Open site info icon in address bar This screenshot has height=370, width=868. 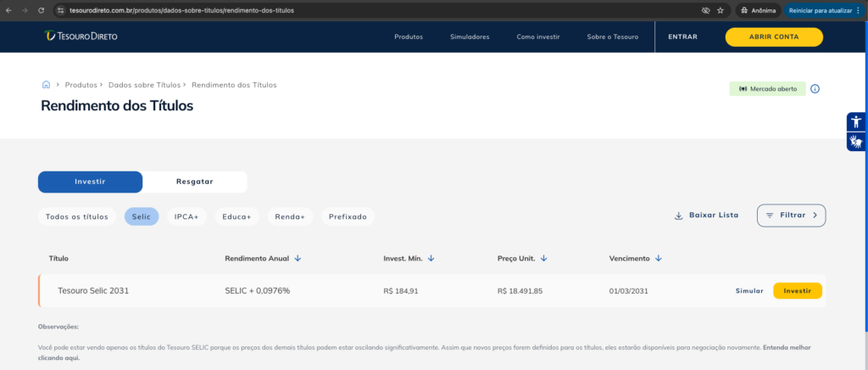tap(61, 10)
